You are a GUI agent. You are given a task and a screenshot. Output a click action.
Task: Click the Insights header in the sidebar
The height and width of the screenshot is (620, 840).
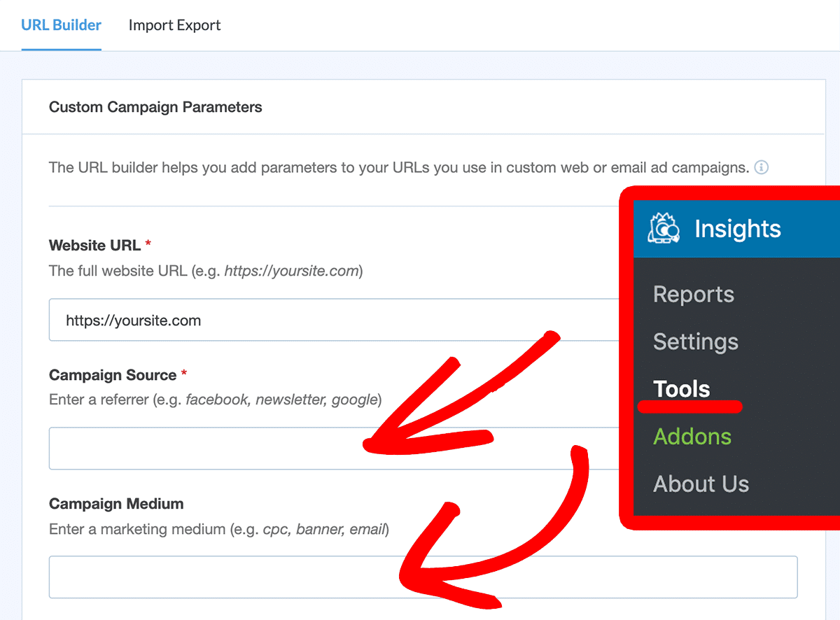click(x=737, y=227)
